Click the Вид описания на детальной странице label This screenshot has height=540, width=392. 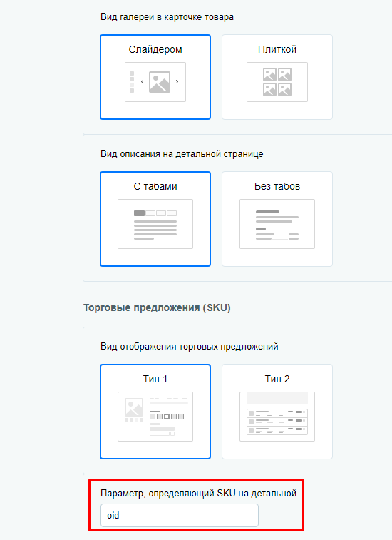pyautogui.click(x=182, y=154)
